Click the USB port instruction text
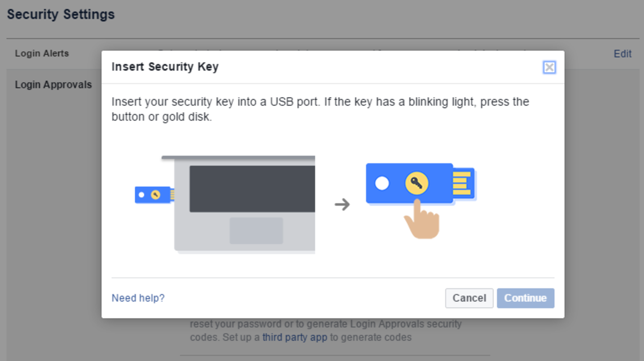Viewport: 644px width, 361px height. 320,109
